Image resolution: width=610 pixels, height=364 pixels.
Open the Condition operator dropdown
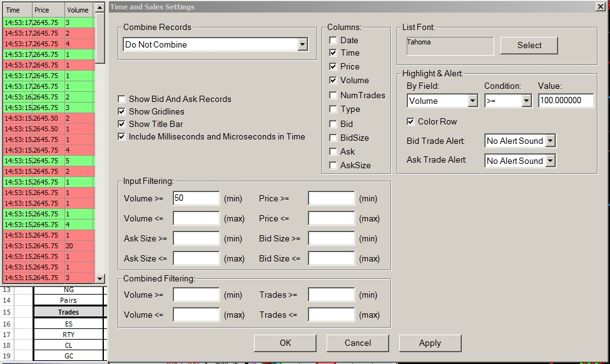(526, 101)
